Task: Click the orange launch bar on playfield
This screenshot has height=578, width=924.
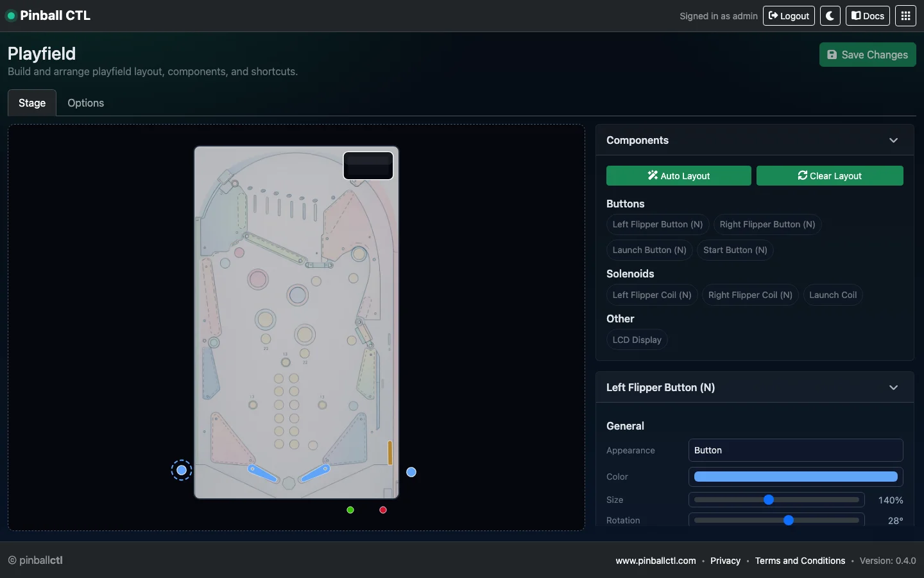Action: (389, 453)
